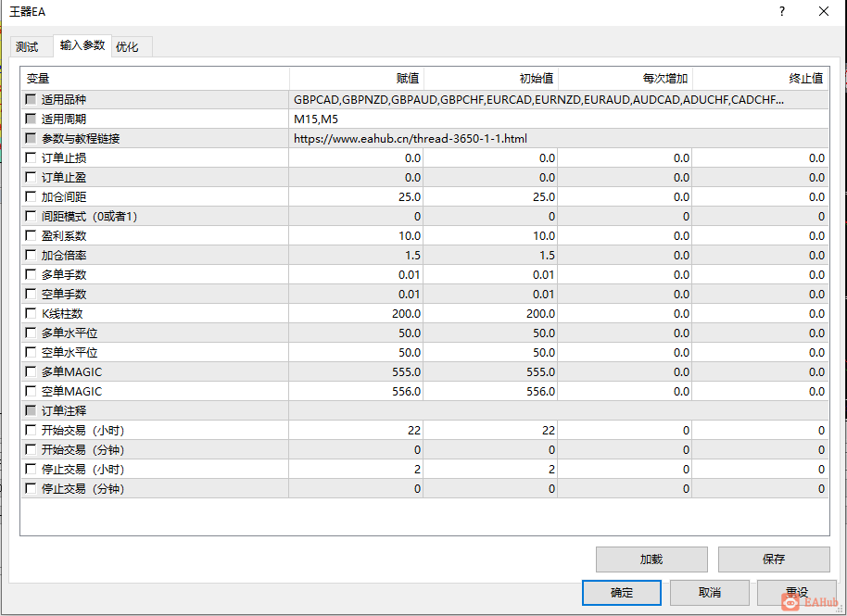The image size is (847, 616).
Task: Edit 加仓间距 value 25.0 in 赋值 column
Action: click(x=356, y=196)
